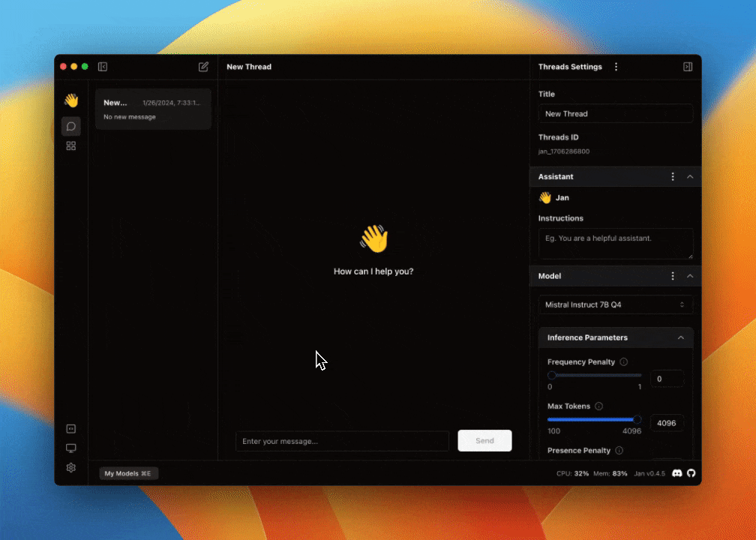Open the Assistant section three-dot menu

673,177
